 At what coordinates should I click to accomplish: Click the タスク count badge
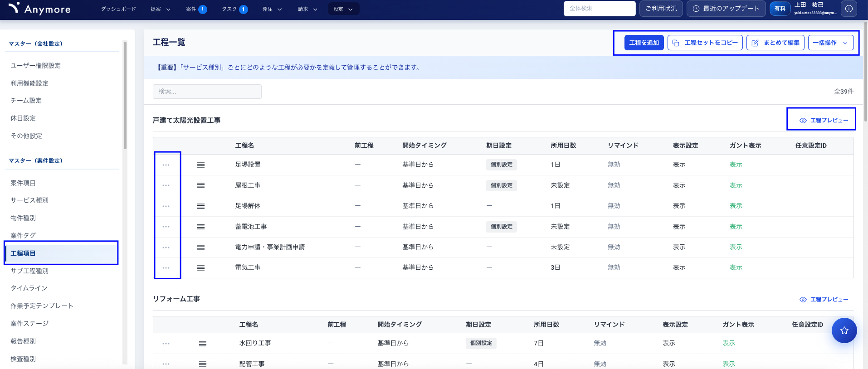pos(244,9)
